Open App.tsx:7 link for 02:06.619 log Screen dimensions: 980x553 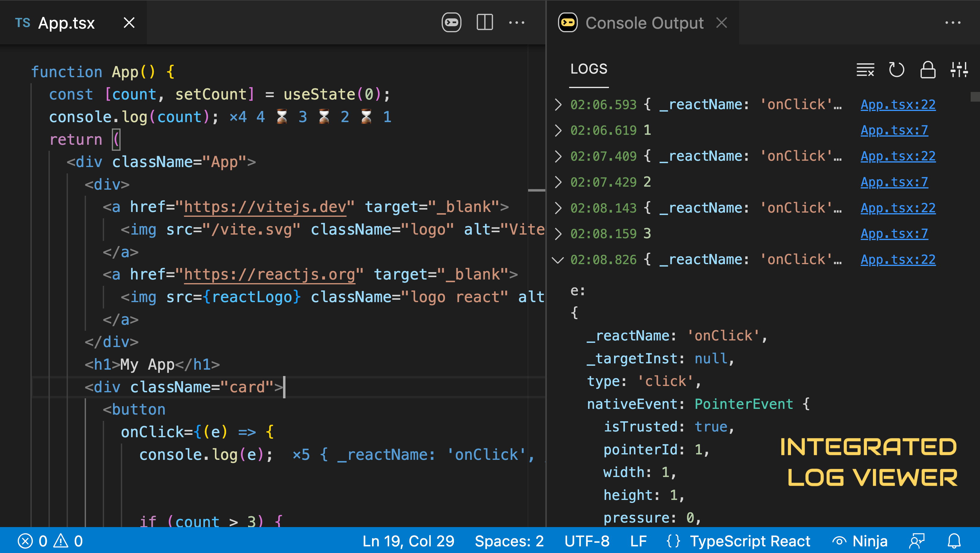894,130
